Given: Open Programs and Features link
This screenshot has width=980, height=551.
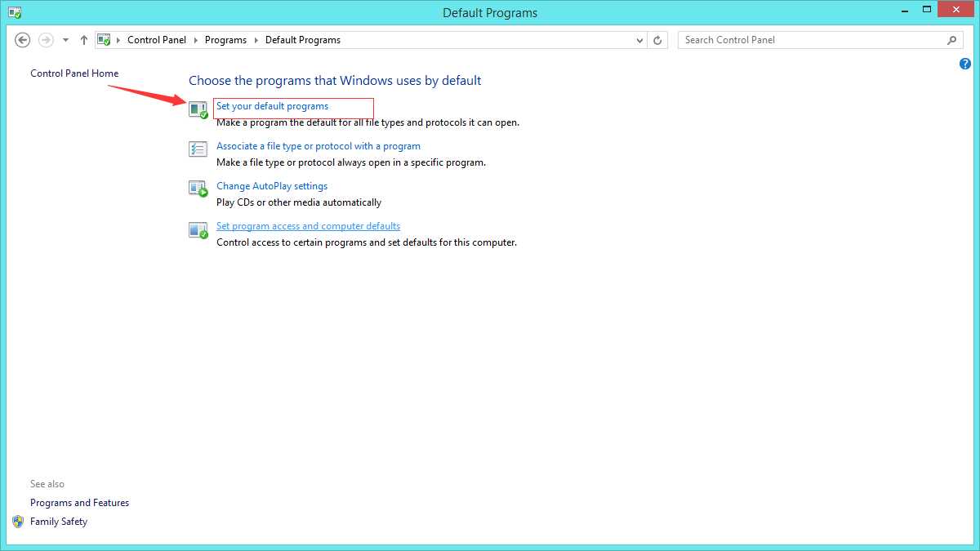Looking at the screenshot, I should pyautogui.click(x=79, y=503).
